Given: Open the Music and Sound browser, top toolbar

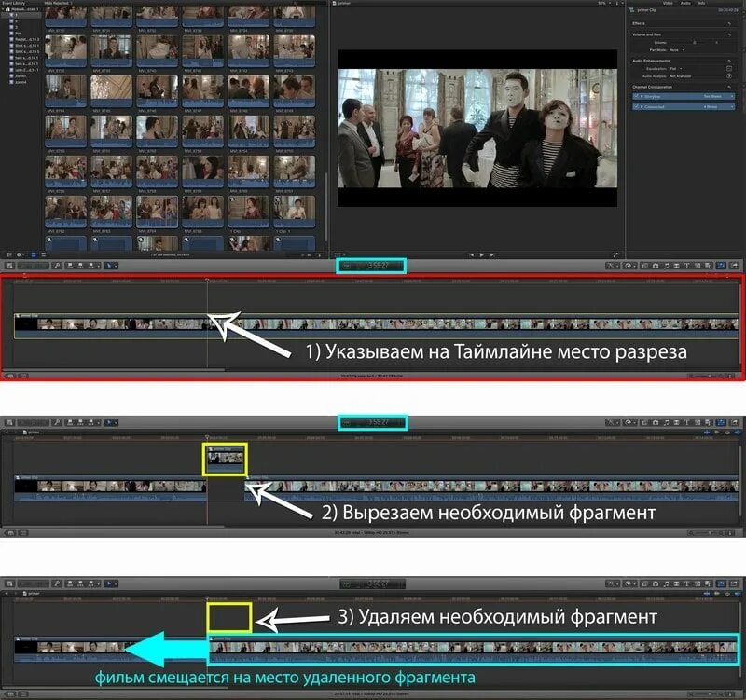Looking at the screenshot, I should (x=666, y=266).
